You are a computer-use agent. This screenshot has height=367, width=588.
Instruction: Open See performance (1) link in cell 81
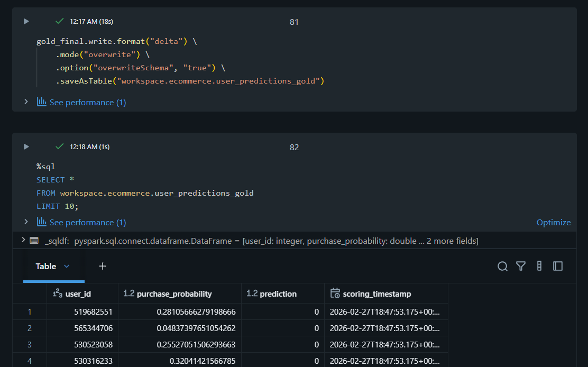88,103
